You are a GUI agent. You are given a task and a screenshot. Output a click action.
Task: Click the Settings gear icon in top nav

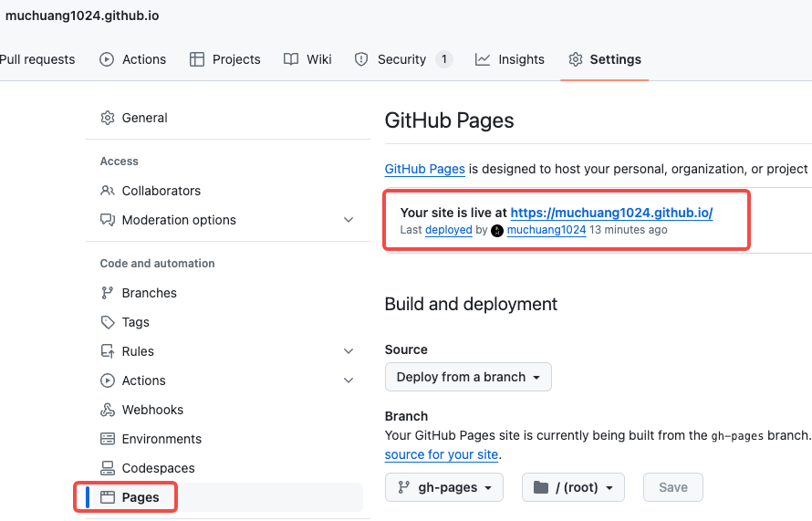(x=576, y=59)
